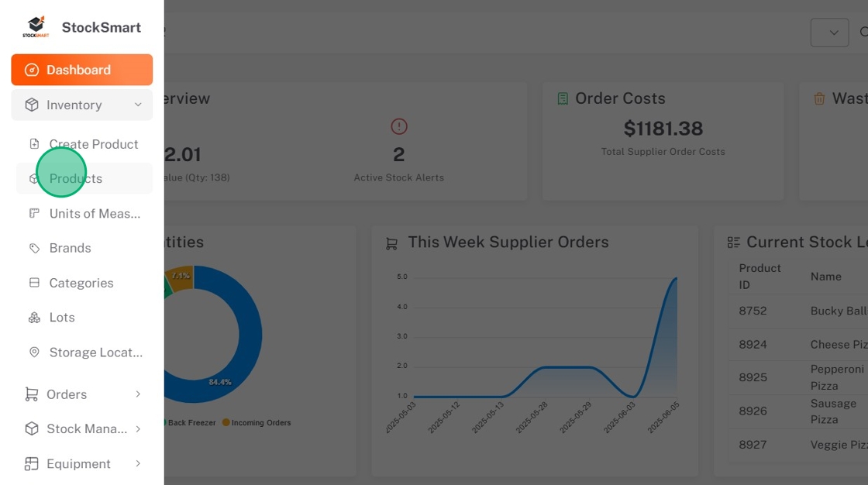This screenshot has height=485, width=868.
Task: Select the row with product ID 8752
Action: pyautogui.click(x=798, y=311)
